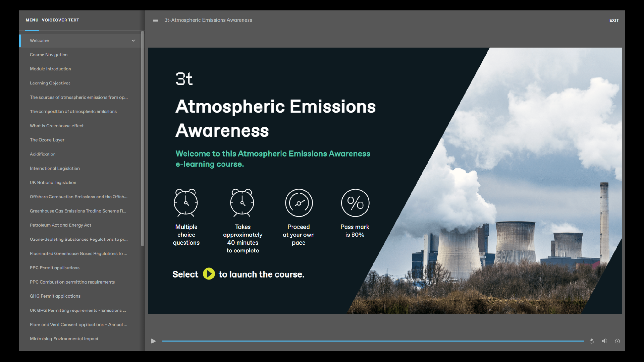Click the 3t-Atmospheric Emissions Awareness title text

click(208, 20)
